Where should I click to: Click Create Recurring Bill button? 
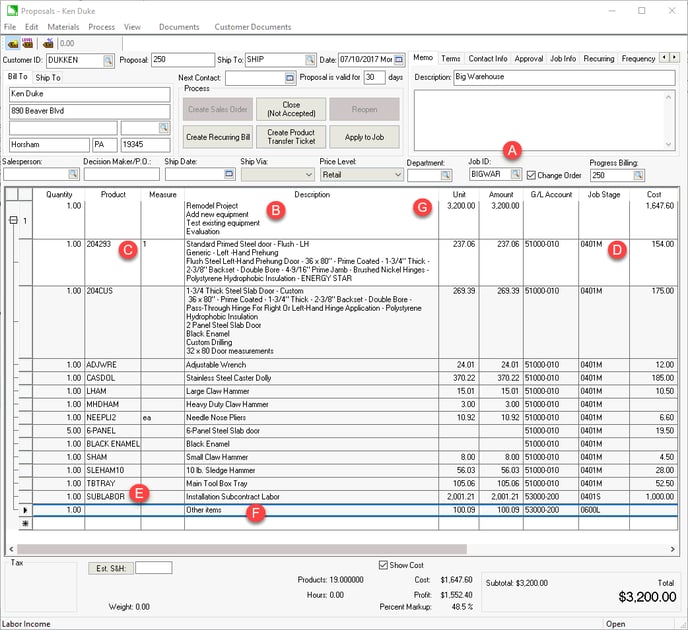pos(218,137)
